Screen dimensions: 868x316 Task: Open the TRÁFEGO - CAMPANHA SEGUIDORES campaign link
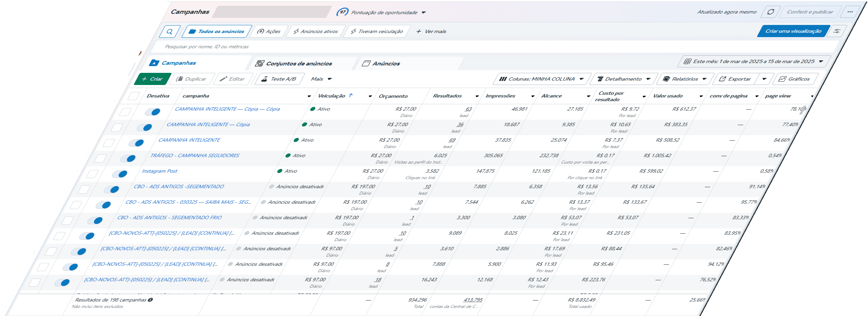194,155
